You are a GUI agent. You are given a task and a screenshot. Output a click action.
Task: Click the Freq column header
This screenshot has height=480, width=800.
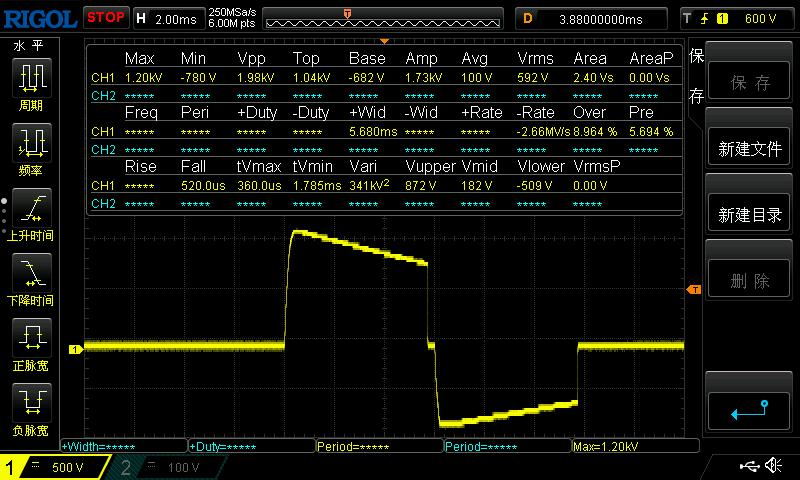pyautogui.click(x=141, y=113)
